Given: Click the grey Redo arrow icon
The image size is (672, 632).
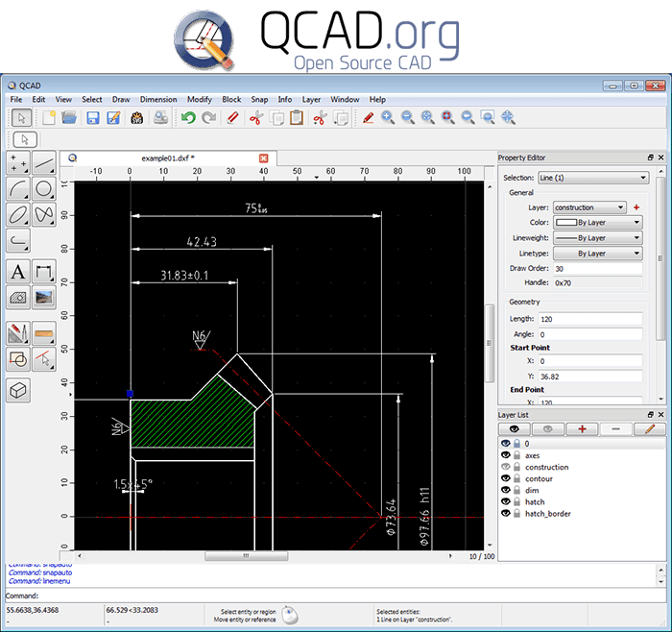Looking at the screenshot, I should 208,118.
